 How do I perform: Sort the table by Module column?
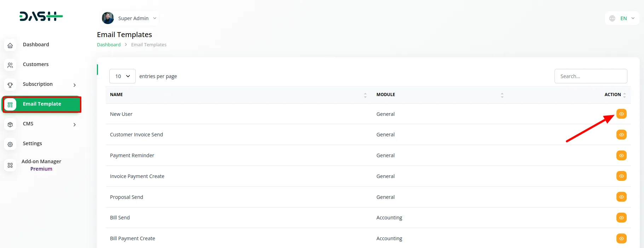click(502, 95)
